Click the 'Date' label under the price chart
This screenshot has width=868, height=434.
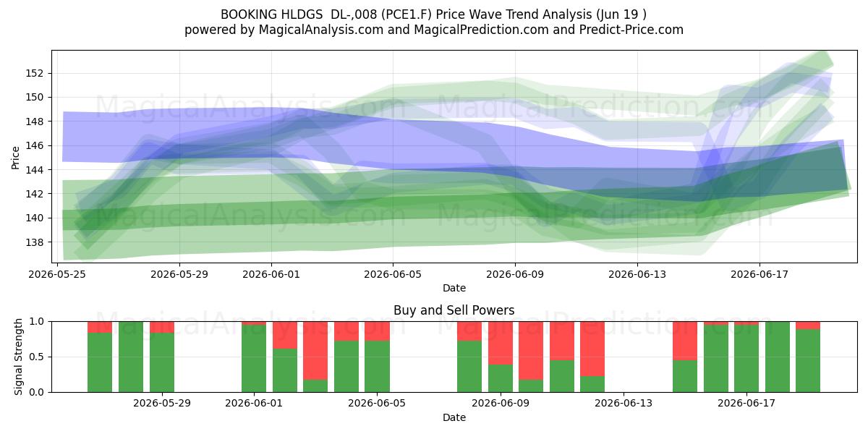(454, 288)
